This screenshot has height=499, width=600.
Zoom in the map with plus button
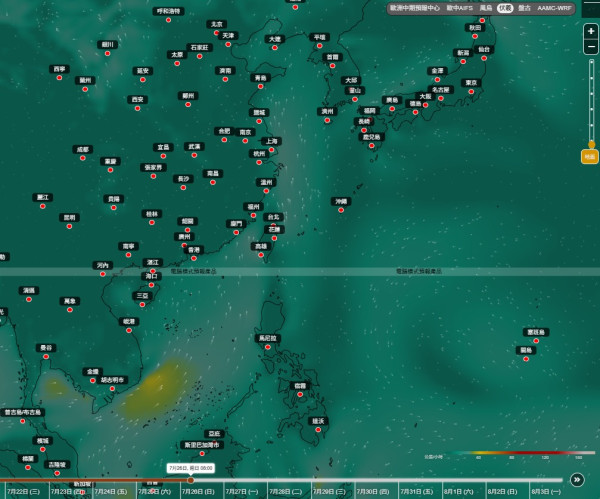(x=591, y=31)
